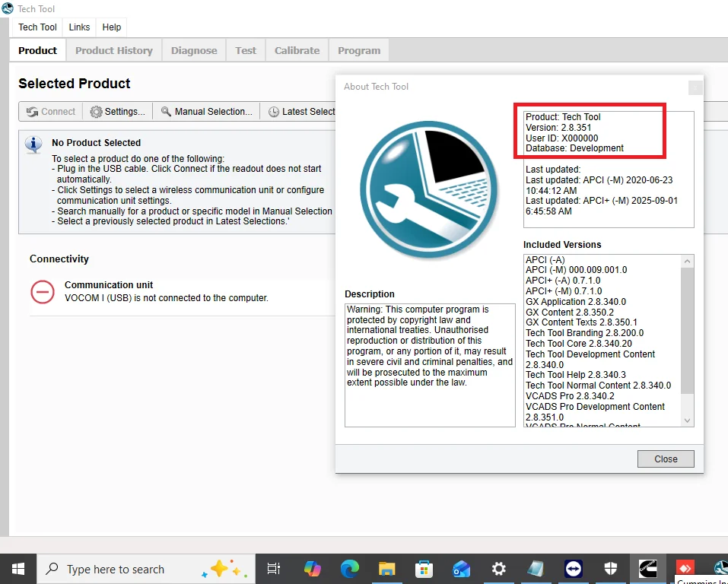
Task: Switch to the Diagnose tab
Action: coord(194,51)
